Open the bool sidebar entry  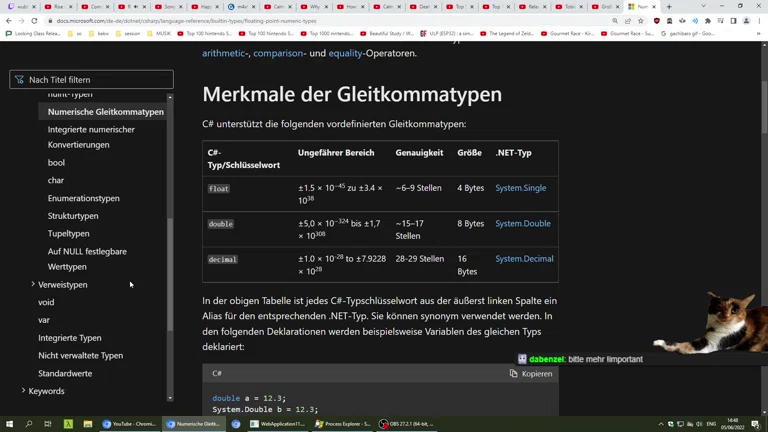pyautogui.click(x=56, y=163)
